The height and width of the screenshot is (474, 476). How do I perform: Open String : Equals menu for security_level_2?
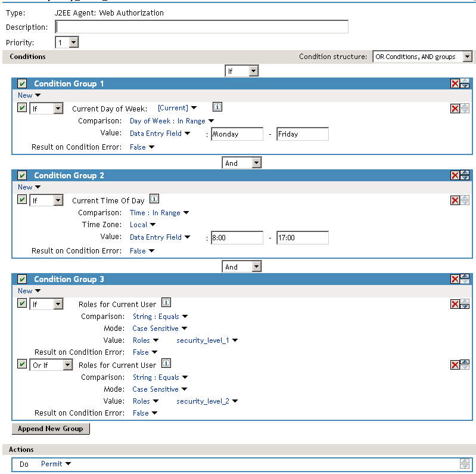[160, 377]
